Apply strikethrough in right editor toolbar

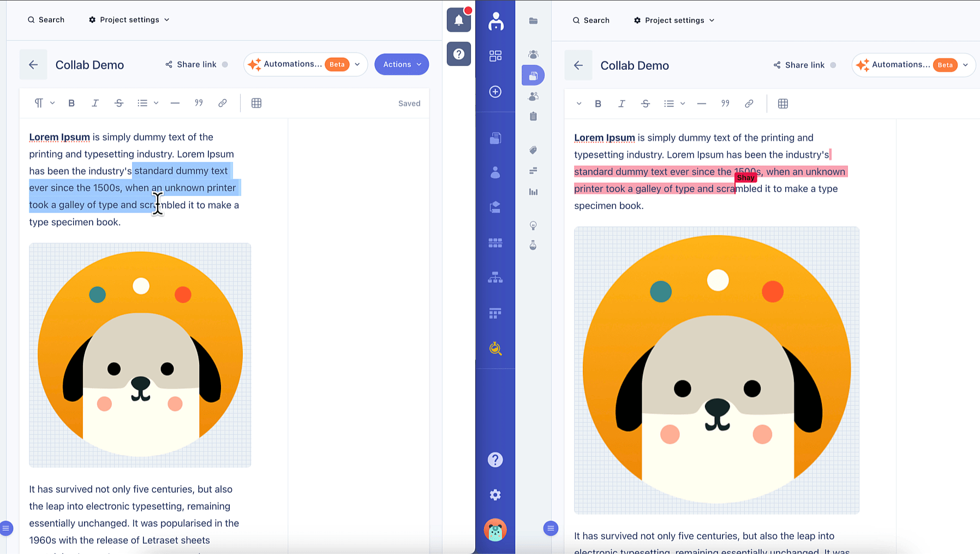coord(646,104)
